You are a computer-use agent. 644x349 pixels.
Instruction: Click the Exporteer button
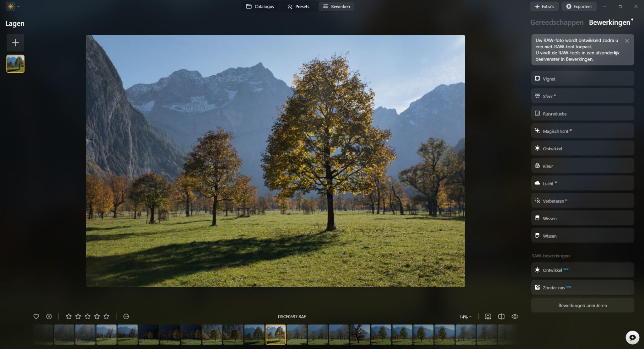click(579, 6)
